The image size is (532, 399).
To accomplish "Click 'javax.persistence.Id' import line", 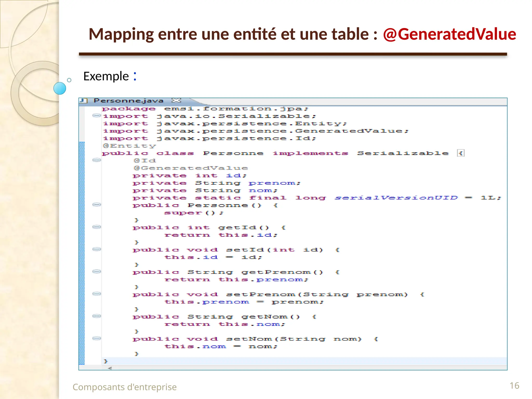I will point(209,138).
